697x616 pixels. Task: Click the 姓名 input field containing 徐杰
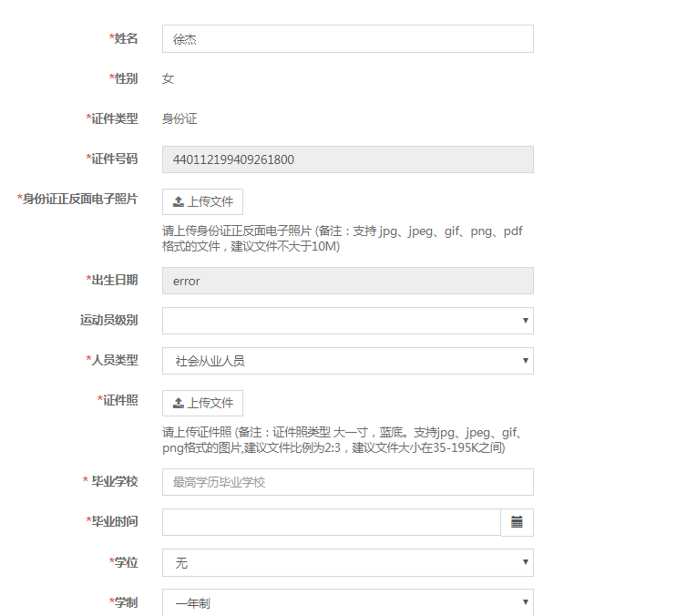tap(348, 38)
